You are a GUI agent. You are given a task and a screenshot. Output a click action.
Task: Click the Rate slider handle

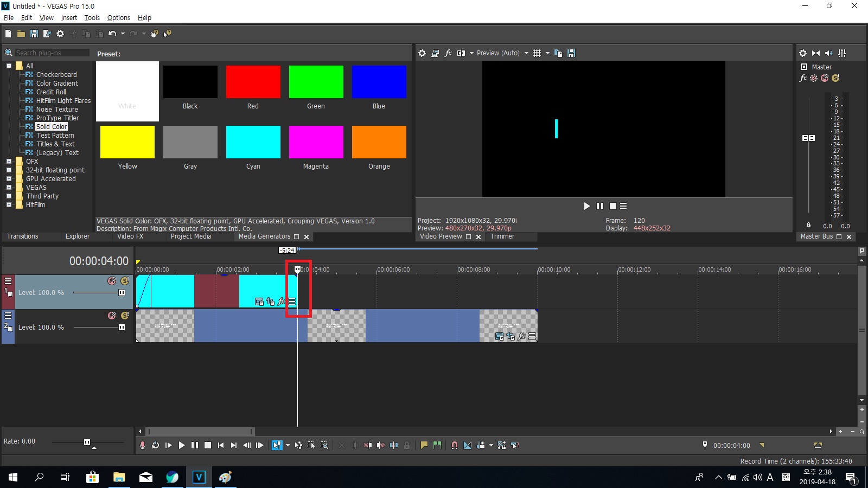point(87,442)
